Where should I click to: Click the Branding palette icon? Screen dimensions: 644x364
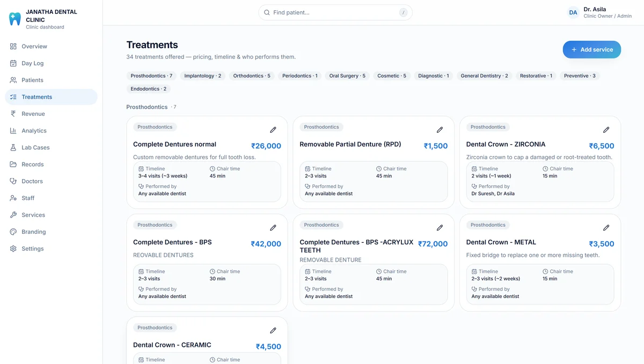(x=13, y=232)
